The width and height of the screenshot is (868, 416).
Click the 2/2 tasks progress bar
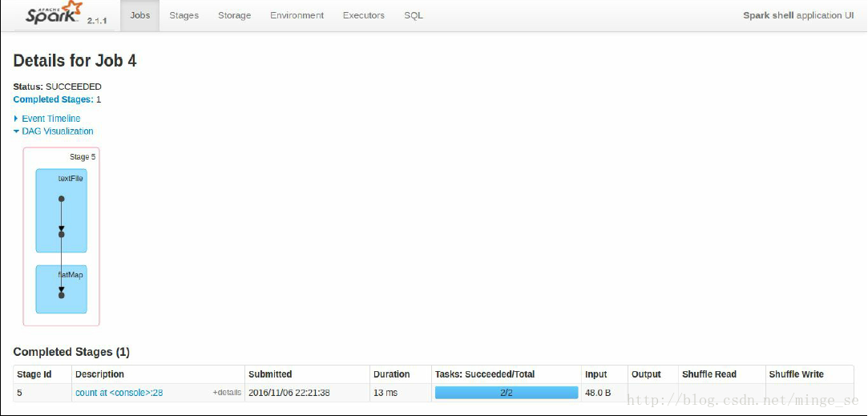pyautogui.click(x=507, y=393)
